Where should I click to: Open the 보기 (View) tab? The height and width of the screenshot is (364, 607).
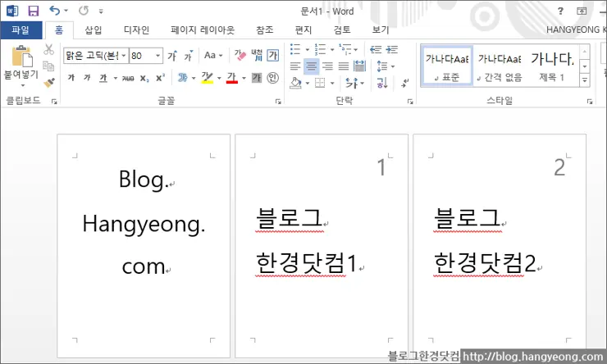click(380, 30)
